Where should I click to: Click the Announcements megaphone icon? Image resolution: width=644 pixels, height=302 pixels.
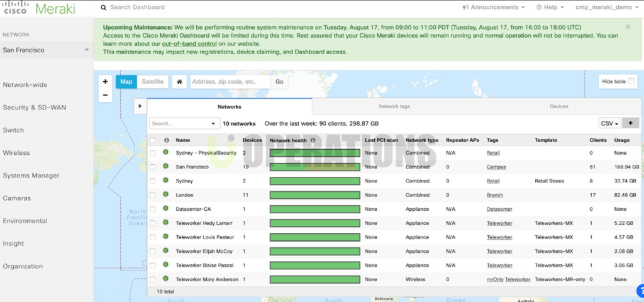click(465, 8)
